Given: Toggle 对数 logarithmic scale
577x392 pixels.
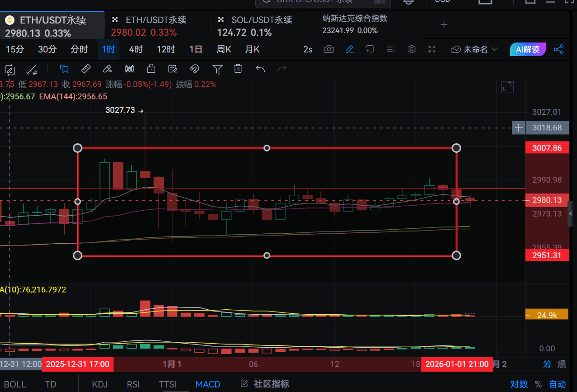Looking at the screenshot, I should [x=519, y=384].
